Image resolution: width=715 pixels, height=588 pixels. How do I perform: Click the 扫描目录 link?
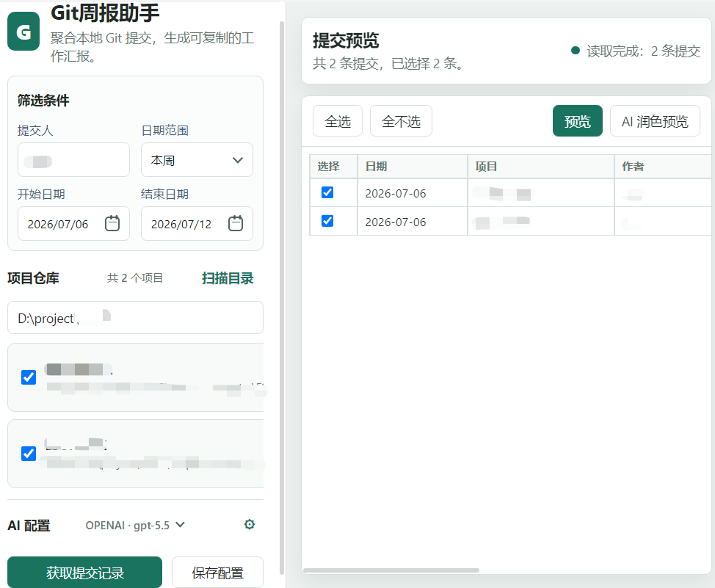tap(228, 278)
